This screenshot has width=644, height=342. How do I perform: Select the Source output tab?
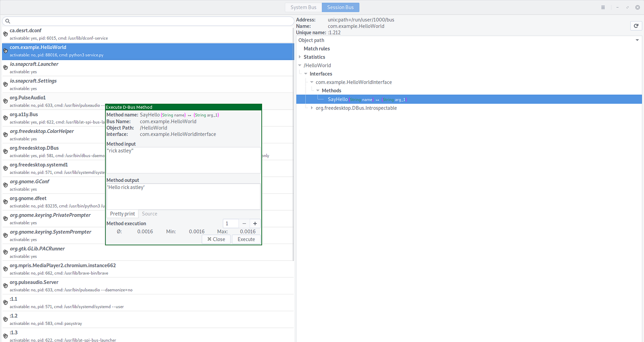click(x=150, y=214)
